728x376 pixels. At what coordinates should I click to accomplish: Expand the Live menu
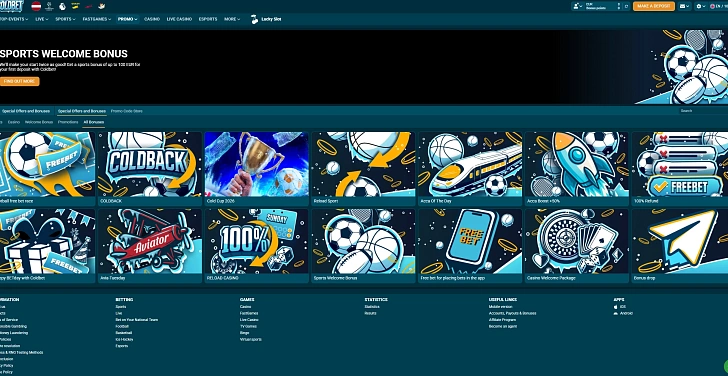click(x=42, y=19)
